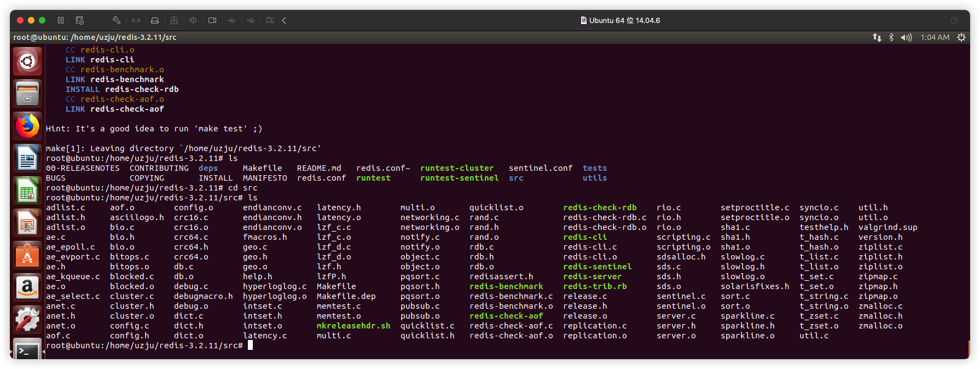
Task: Toggle the VM camera device
Action: pyautogui.click(x=212, y=20)
